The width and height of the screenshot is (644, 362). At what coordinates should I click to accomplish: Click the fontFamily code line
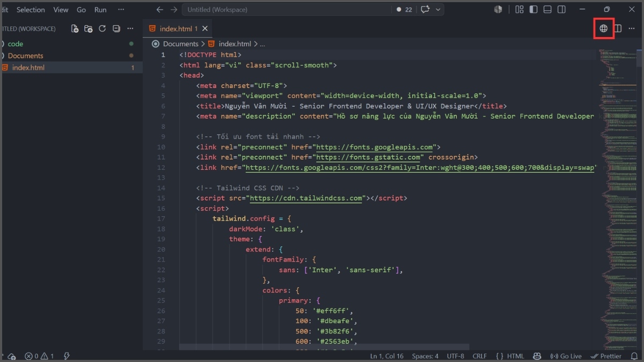pyautogui.click(x=289, y=260)
